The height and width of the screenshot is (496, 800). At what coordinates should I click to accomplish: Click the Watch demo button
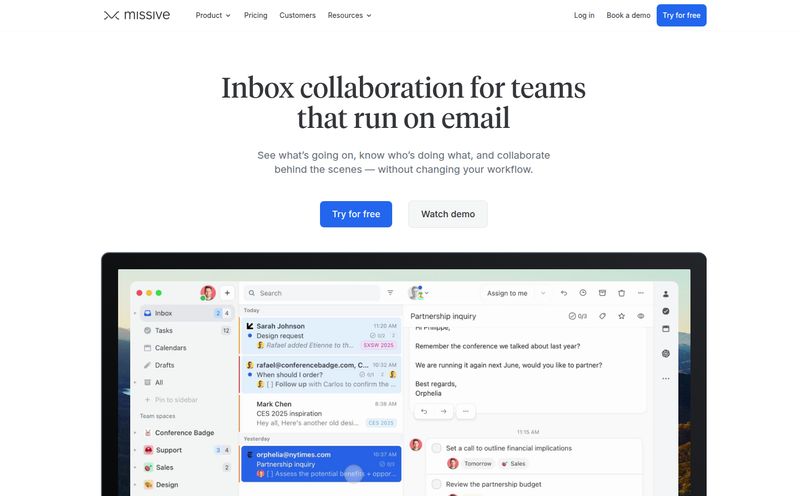point(448,214)
